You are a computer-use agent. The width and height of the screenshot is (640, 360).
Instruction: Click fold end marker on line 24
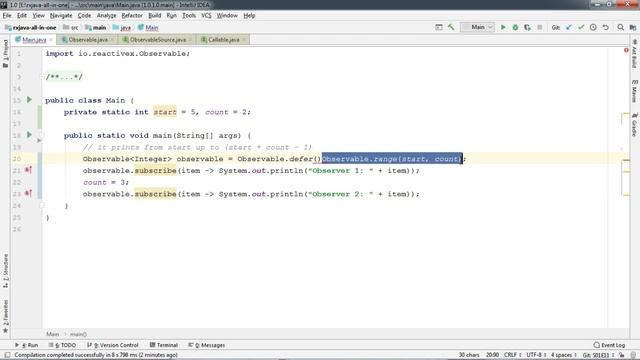41,206
